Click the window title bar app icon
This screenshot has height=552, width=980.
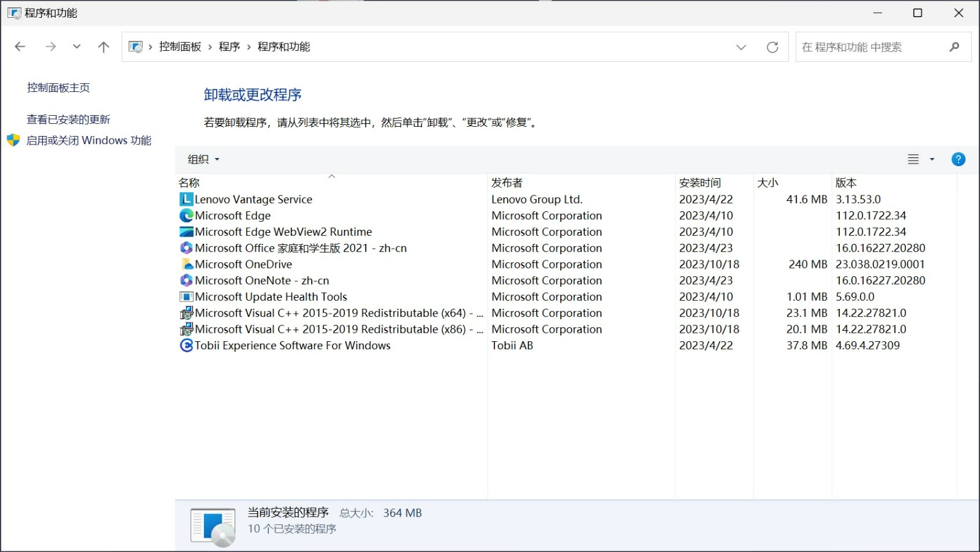click(x=13, y=13)
